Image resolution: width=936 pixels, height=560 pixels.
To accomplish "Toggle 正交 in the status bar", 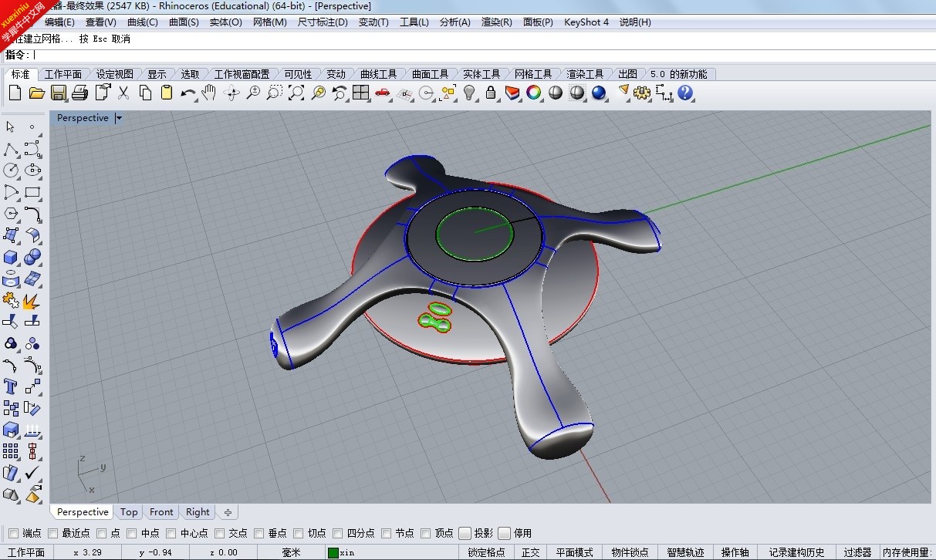I will pos(531,552).
